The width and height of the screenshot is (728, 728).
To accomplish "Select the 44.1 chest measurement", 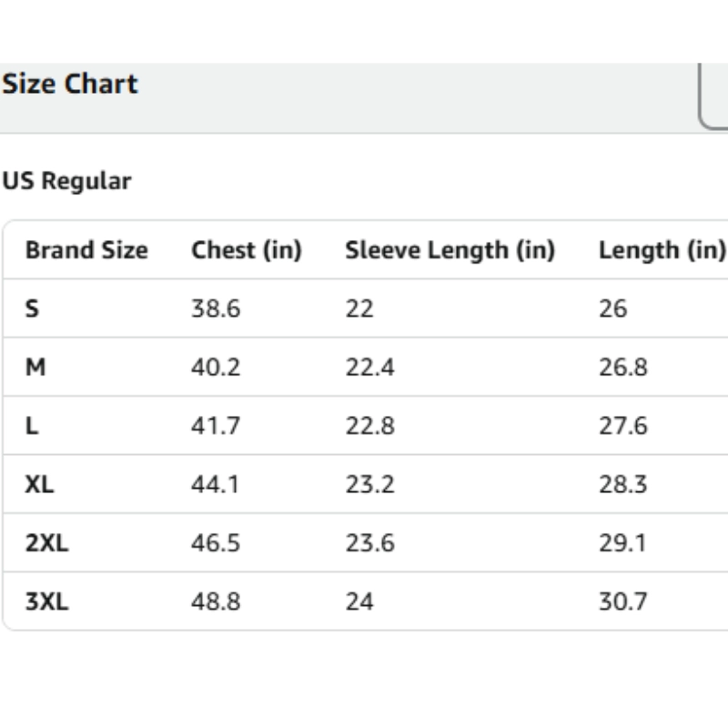I will [216, 484].
